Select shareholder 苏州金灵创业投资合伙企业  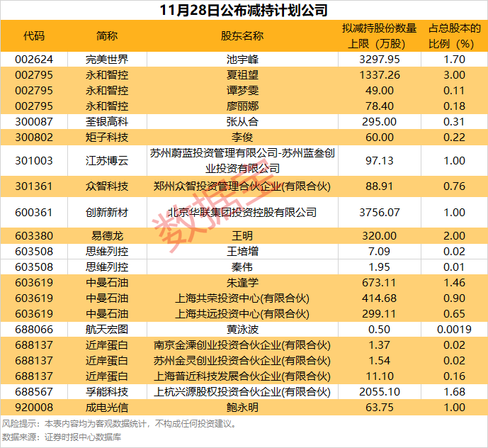pyautogui.click(x=242, y=360)
